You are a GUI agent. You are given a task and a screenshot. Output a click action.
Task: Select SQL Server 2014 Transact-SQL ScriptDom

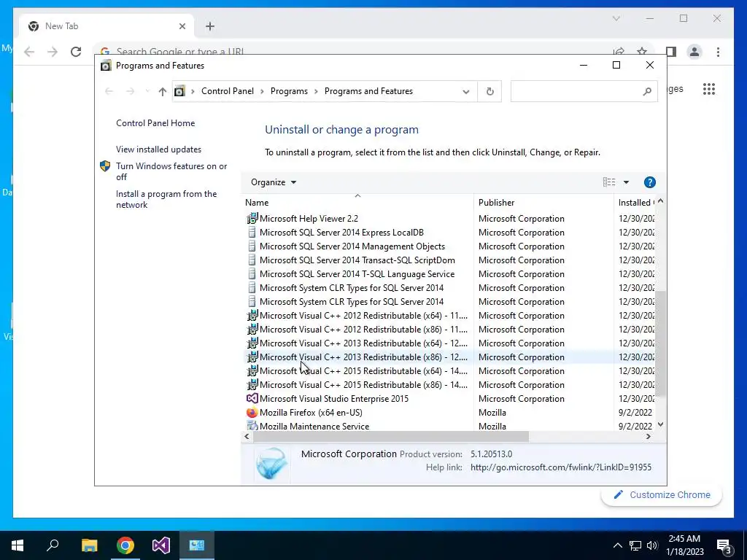pos(357,260)
